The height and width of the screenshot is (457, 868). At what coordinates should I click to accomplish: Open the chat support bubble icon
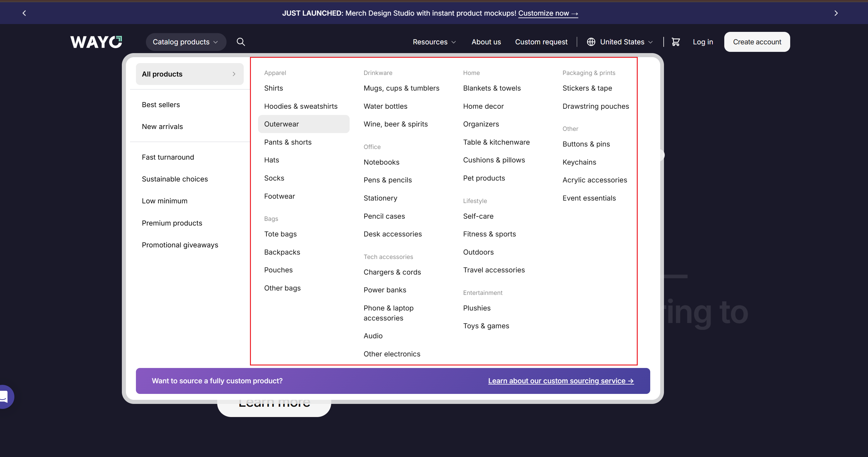(5, 396)
